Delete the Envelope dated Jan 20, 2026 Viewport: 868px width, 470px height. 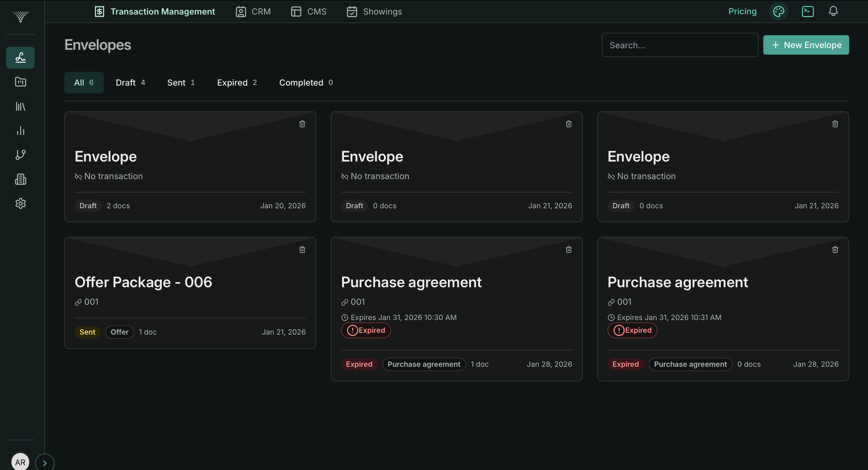(302, 124)
